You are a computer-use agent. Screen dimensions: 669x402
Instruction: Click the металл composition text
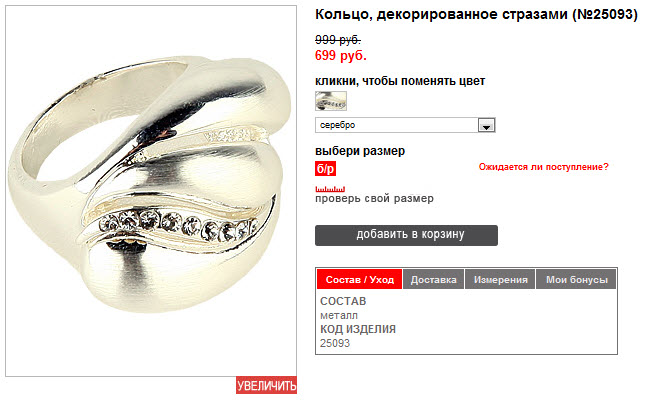point(339,315)
